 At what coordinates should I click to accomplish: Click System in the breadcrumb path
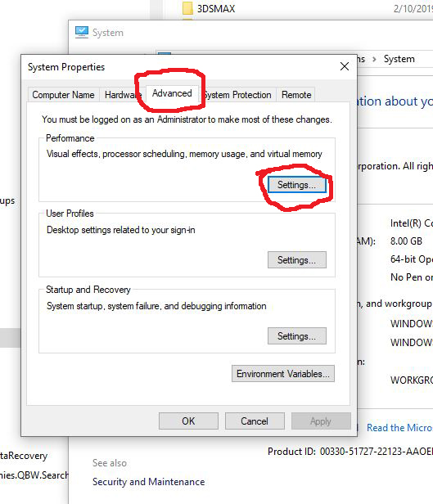(x=399, y=59)
